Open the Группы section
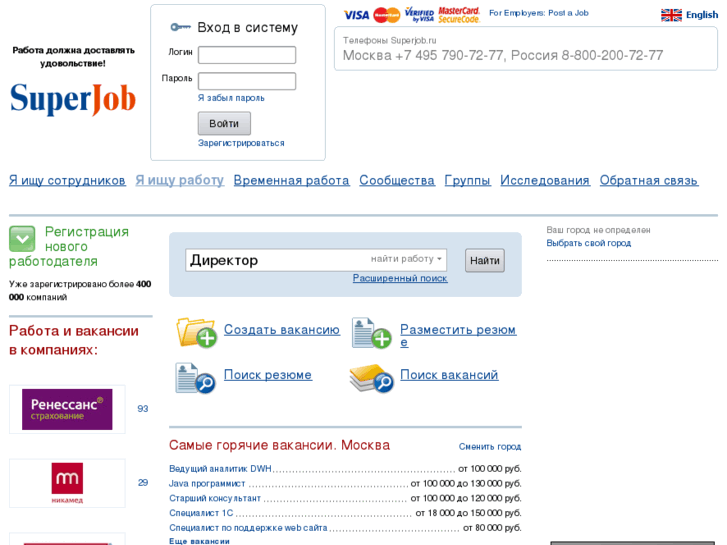727x545 pixels. tap(467, 180)
